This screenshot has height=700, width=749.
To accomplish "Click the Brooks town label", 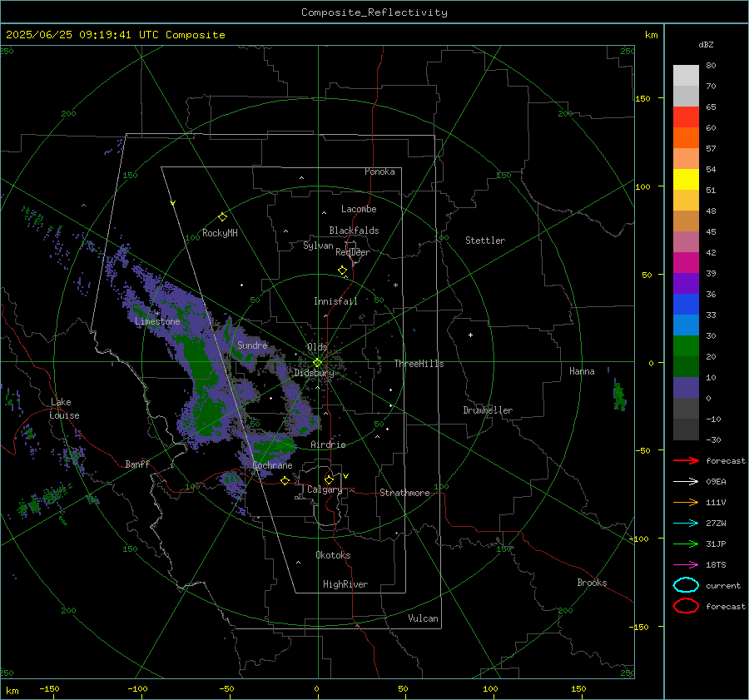I will (592, 583).
